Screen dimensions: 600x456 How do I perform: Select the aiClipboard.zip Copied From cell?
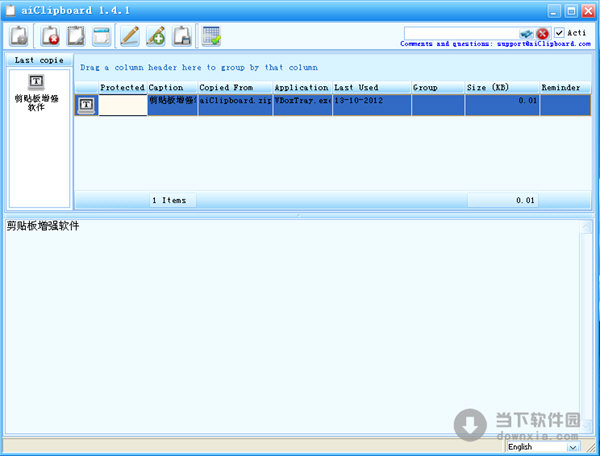(x=235, y=105)
